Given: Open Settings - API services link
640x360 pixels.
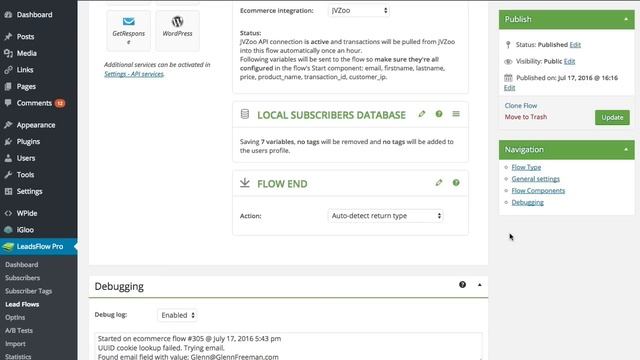Looking at the screenshot, I should [x=134, y=74].
